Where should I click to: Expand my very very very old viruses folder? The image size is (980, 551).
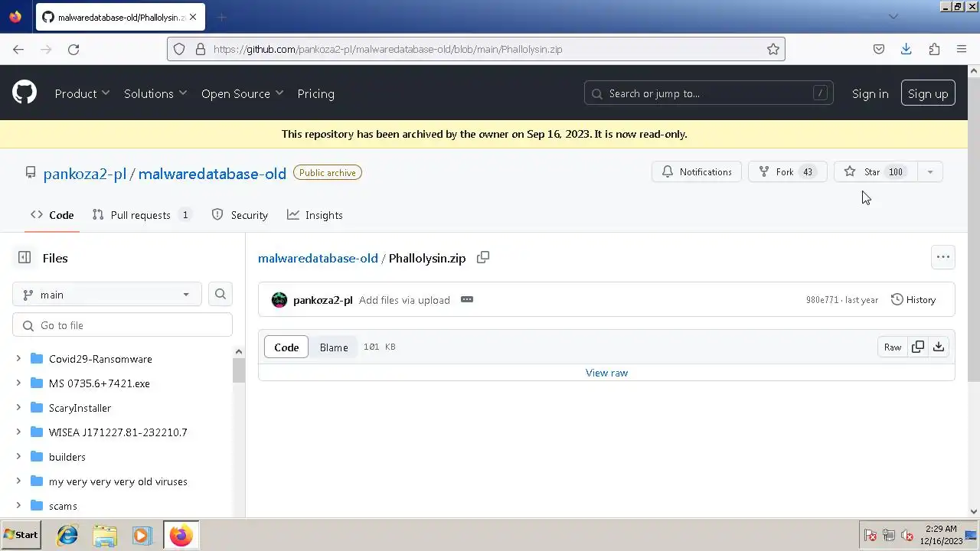18,481
